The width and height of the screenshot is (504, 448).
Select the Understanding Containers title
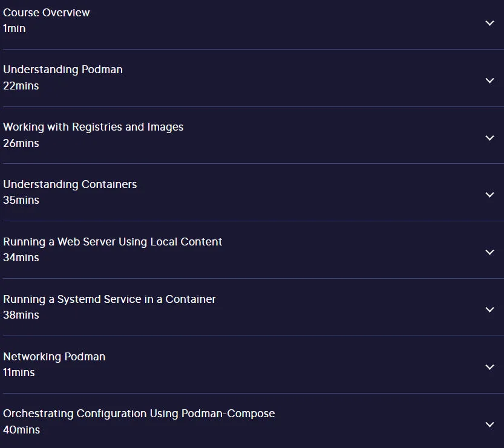coord(70,184)
